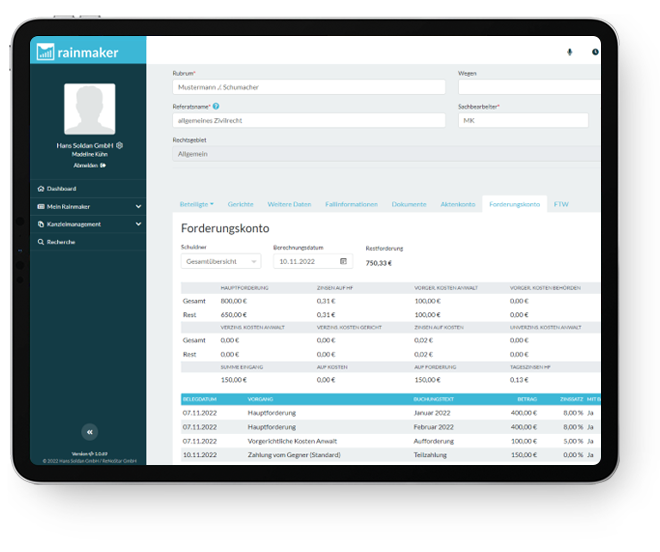
Task: Switch to the Weitere Daten tab
Action: point(289,204)
